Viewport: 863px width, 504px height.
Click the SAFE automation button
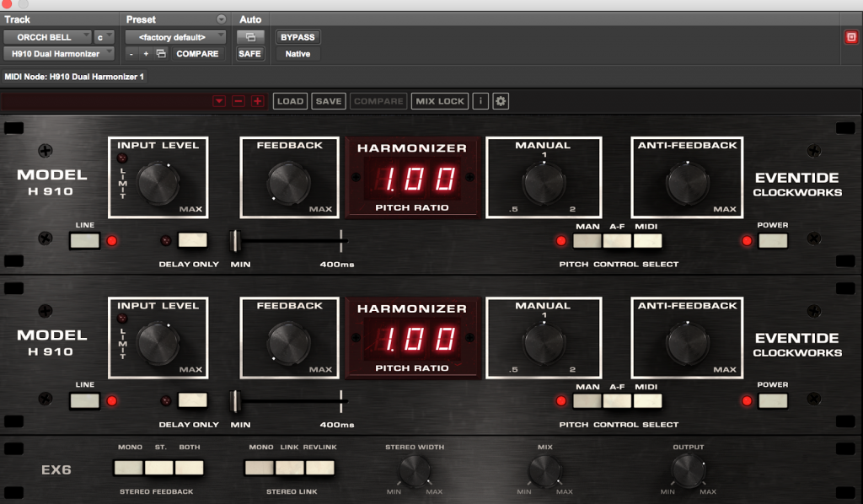[249, 53]
